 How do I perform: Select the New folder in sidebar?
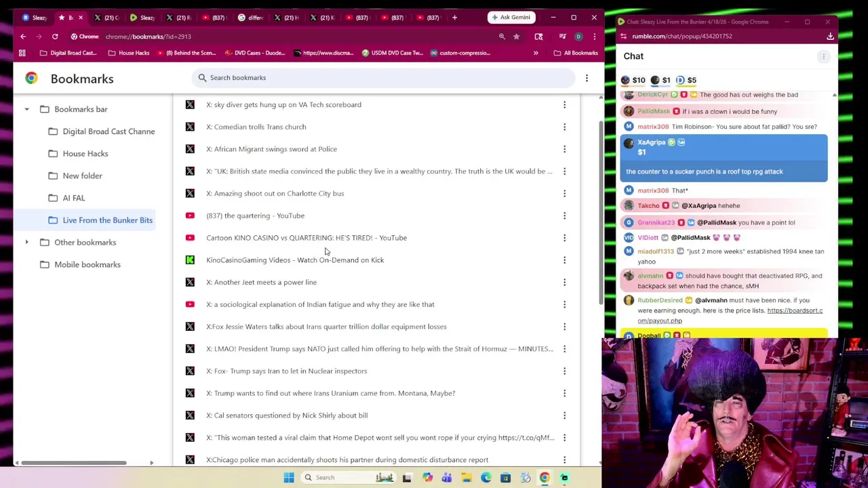[75, 176]
